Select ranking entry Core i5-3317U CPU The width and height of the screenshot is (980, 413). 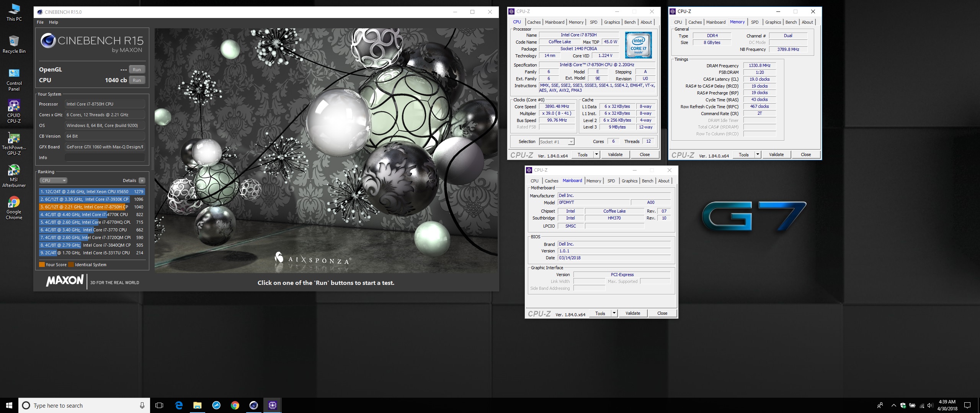92,253
